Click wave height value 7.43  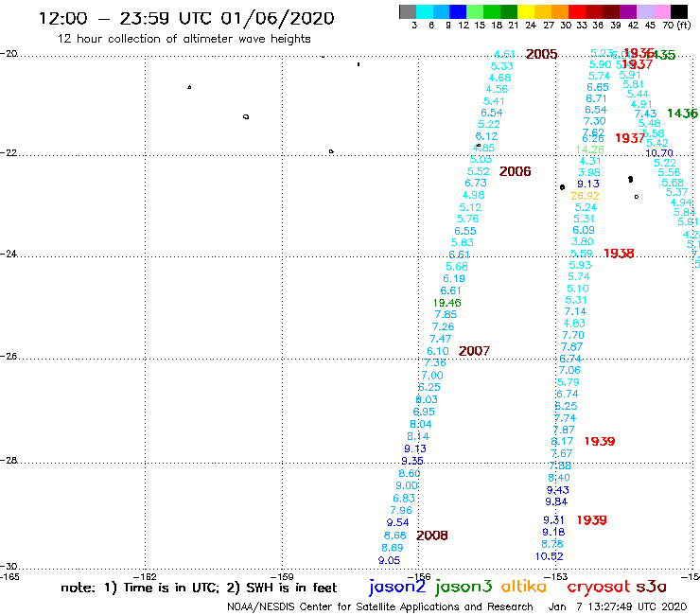pyautogui.click(x=645, y=114)
